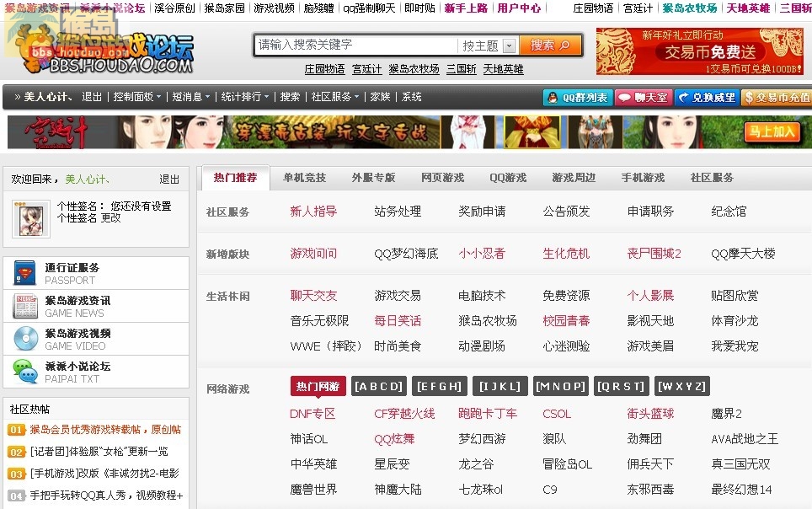Click the 新手上路 top link
812x509 pixels.
pos(466,8)
